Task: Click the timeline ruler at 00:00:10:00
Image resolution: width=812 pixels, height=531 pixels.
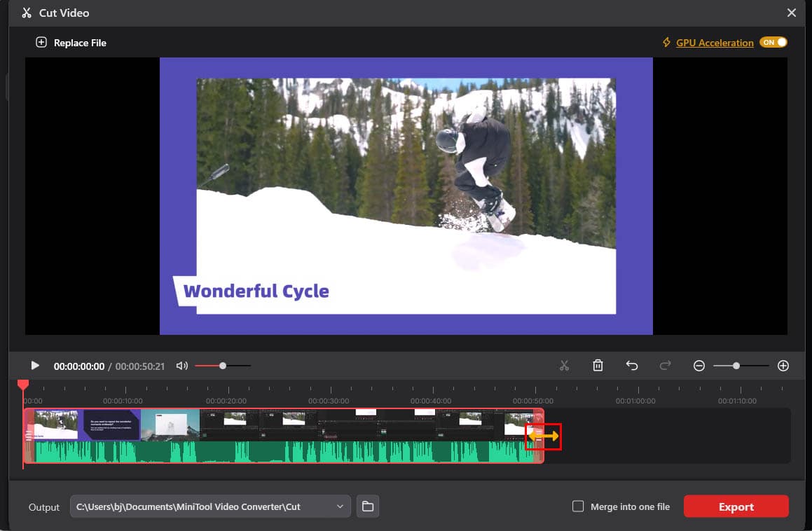Action: [x=123, y=401]
